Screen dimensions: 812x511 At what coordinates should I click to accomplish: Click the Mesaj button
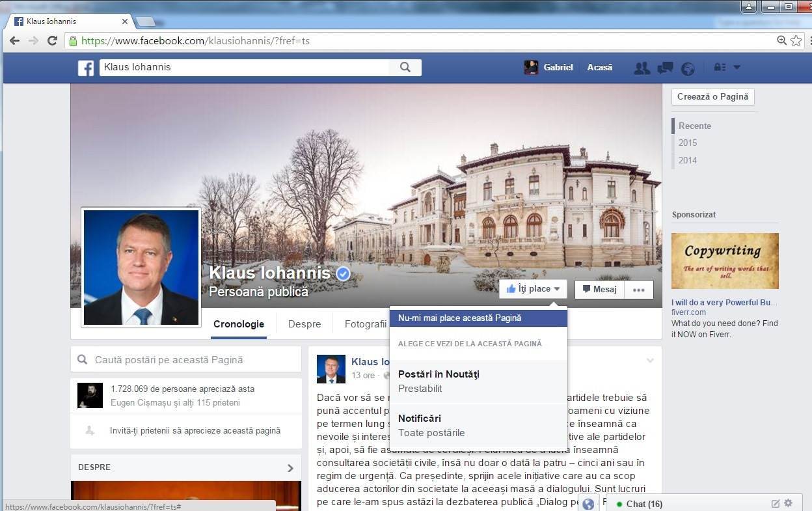599,290
